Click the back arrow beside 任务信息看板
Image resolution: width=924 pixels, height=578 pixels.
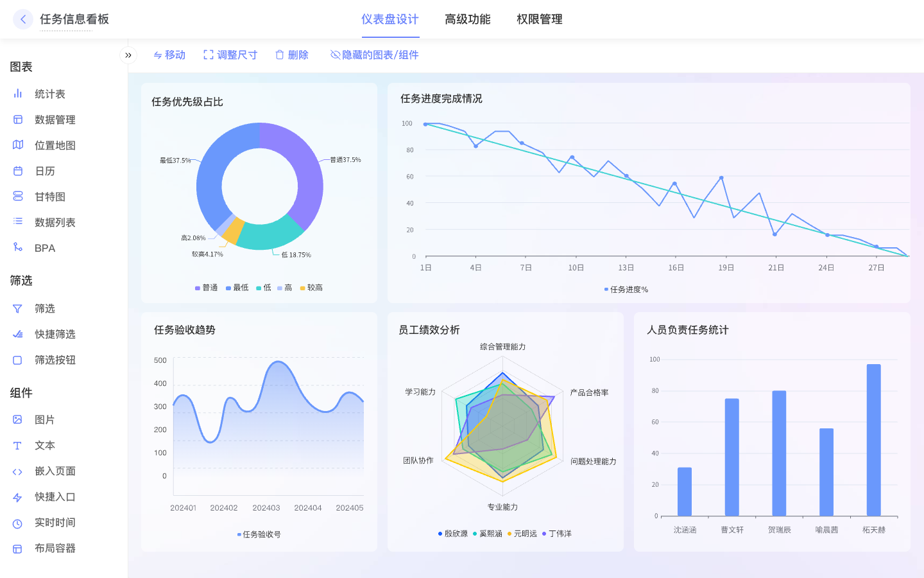(x=23, y=19)
